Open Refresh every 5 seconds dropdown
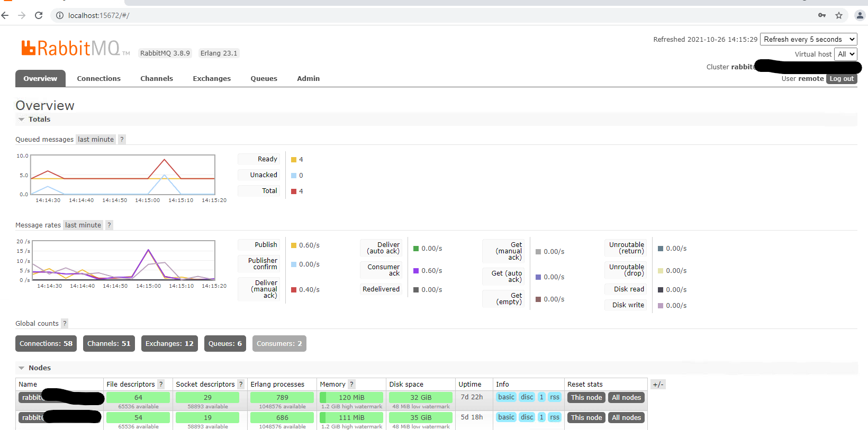The image size is (868, 430). click(x=809, y=39)
